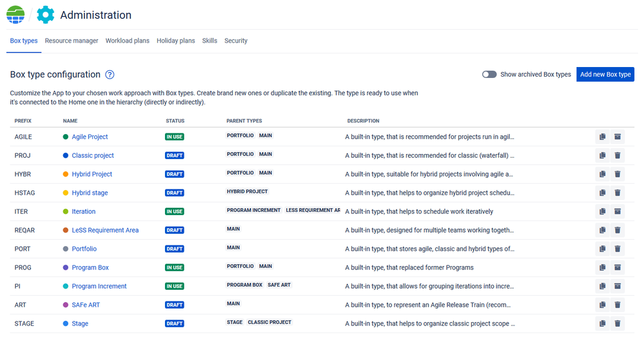Switch to the Box types tab
This screenshot has width=644, height=355.
pyautogui.click(x=24, y=41)
